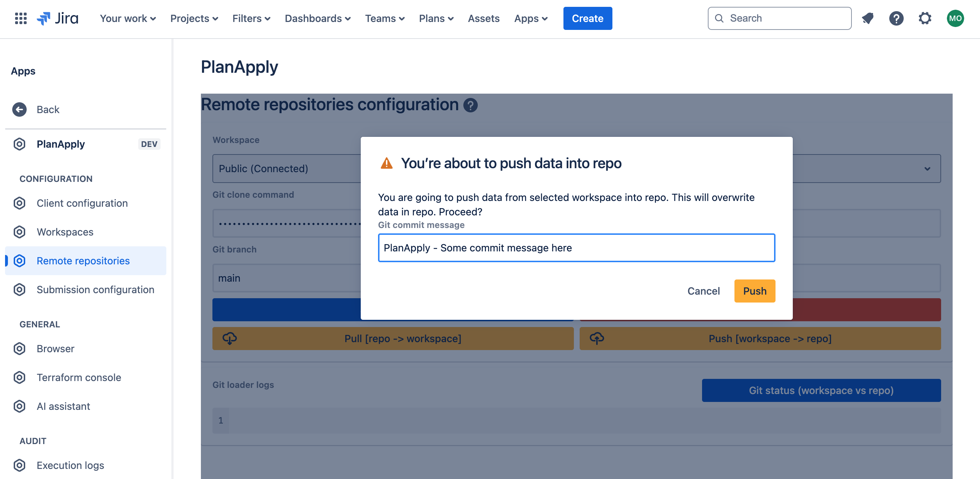Click the Back arrow icon

click(x=19, y=109)
